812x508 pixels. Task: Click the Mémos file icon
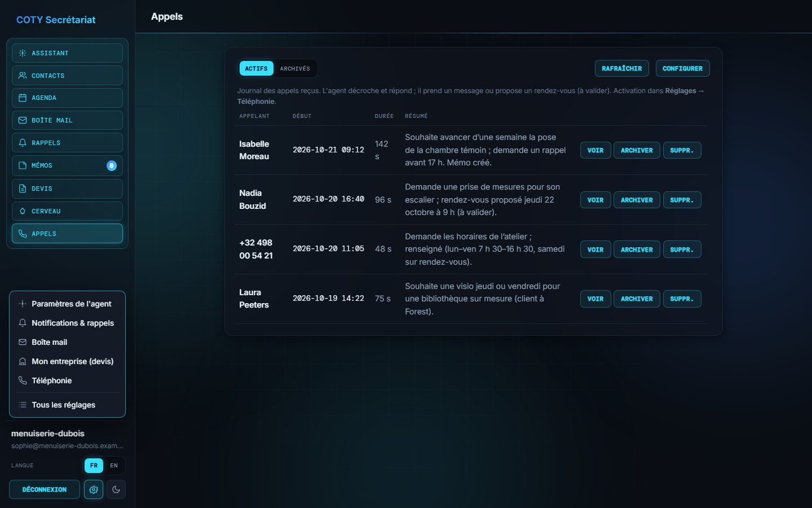coord(23,165)
